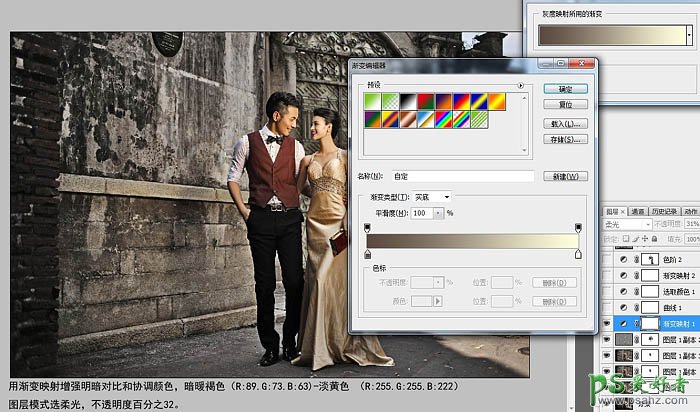Click the 确定 button in gradient editor
The width and height of the screenshot is (700, 412).
pos(564,88)
